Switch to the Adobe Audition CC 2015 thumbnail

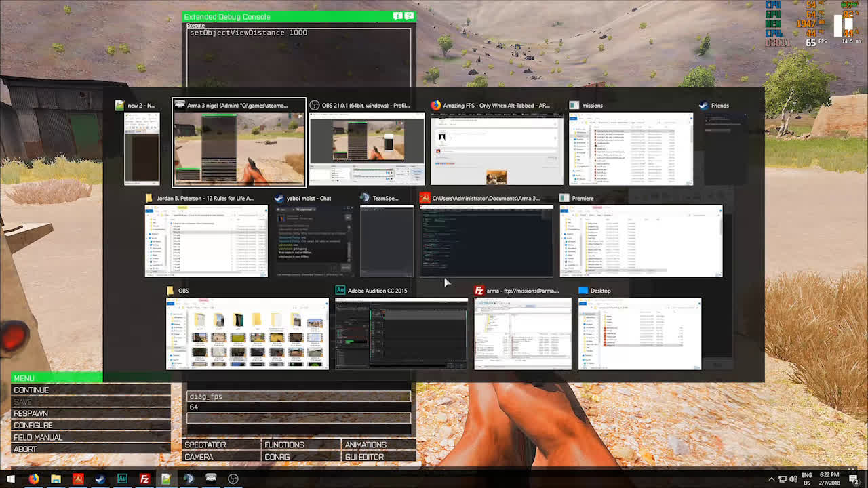tap(401, 333)
